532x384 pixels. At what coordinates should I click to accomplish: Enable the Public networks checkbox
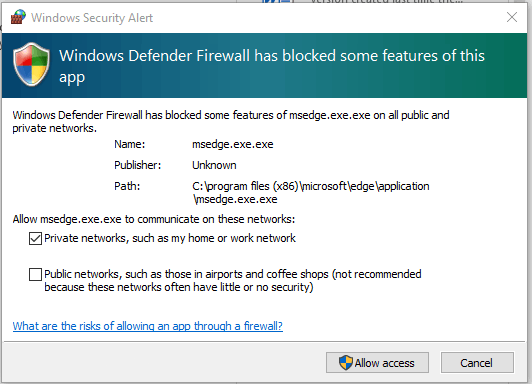pos(35,274)
